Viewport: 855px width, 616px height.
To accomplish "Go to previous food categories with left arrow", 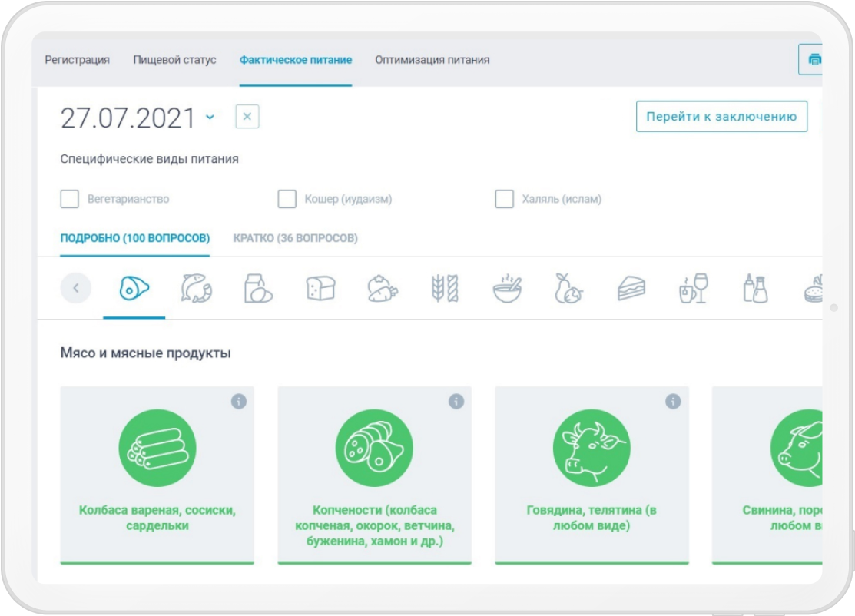I will [x=76, y=288].
